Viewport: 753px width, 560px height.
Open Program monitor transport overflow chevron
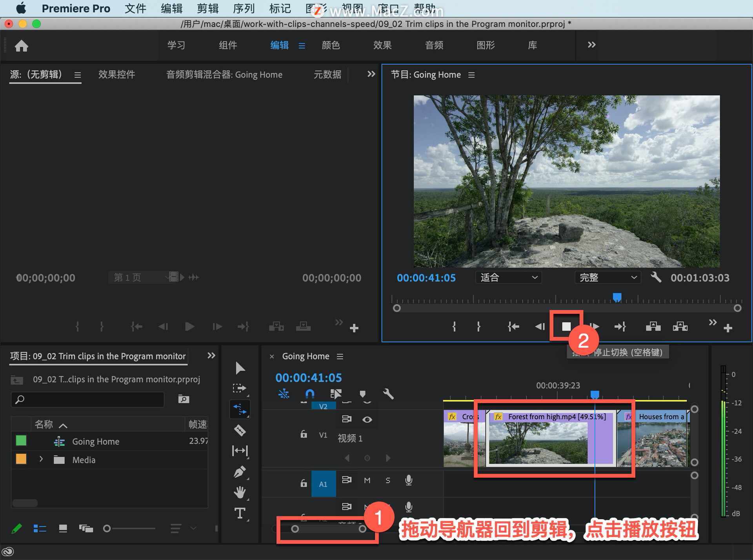tap(713, 322)
